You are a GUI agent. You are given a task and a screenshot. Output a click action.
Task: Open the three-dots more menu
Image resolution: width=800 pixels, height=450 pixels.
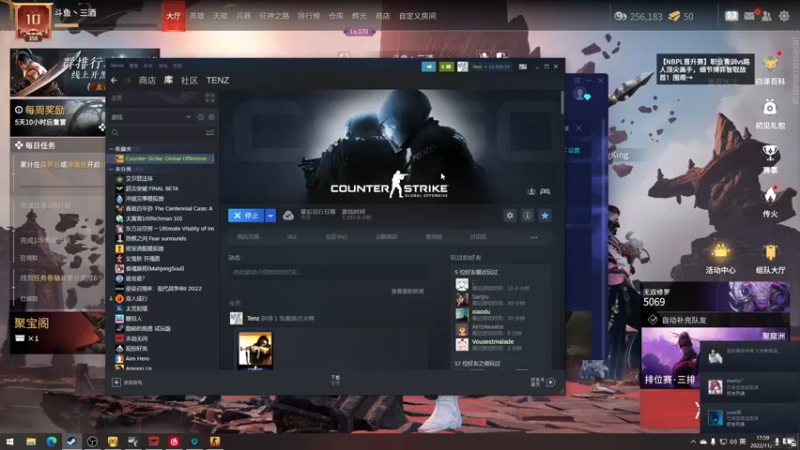[534, 237]
